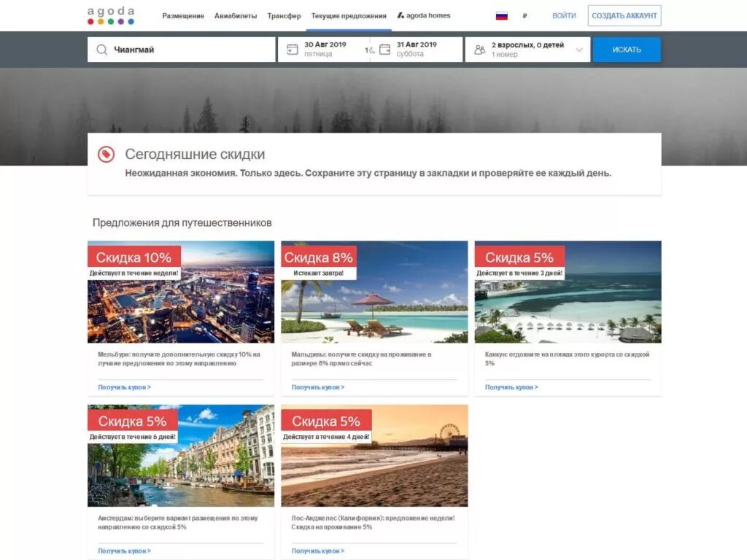Switch to the Авиабилеты tab
The image size is (747, 560).
tap(235, 15)
